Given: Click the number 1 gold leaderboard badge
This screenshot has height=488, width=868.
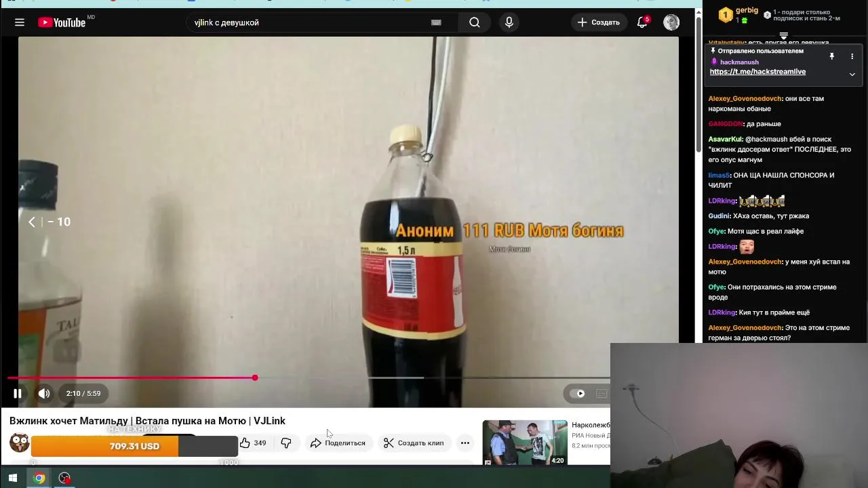Looking at the screenshot, I should click(x=726, y=15).
